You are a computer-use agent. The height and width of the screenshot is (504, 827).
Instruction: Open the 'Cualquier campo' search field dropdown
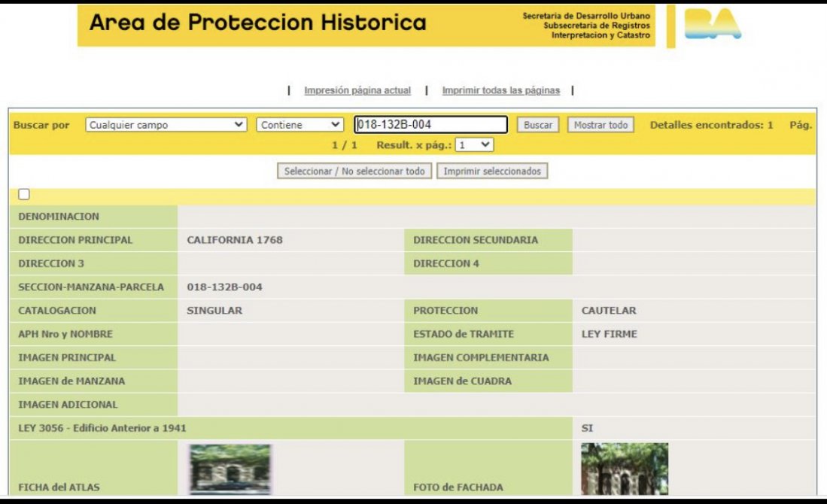(x=166, y=125)
